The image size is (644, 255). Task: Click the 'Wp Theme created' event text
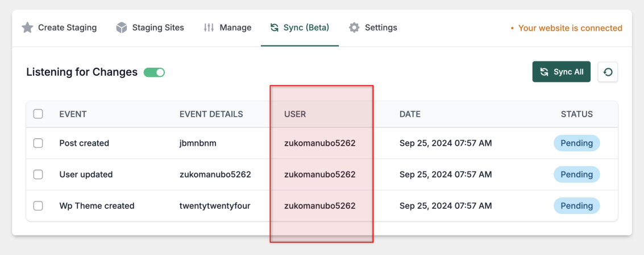point(97,205)
